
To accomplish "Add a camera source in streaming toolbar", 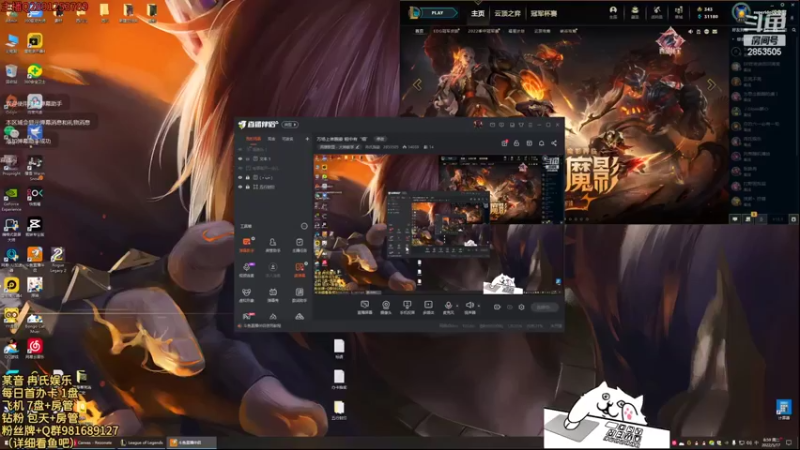I will point(386,307).
